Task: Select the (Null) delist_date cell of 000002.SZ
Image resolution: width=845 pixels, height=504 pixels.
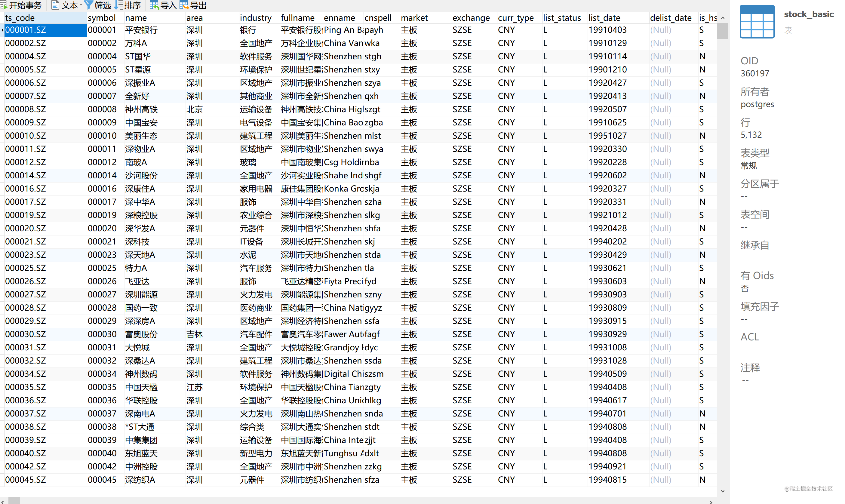Action: 661,43
